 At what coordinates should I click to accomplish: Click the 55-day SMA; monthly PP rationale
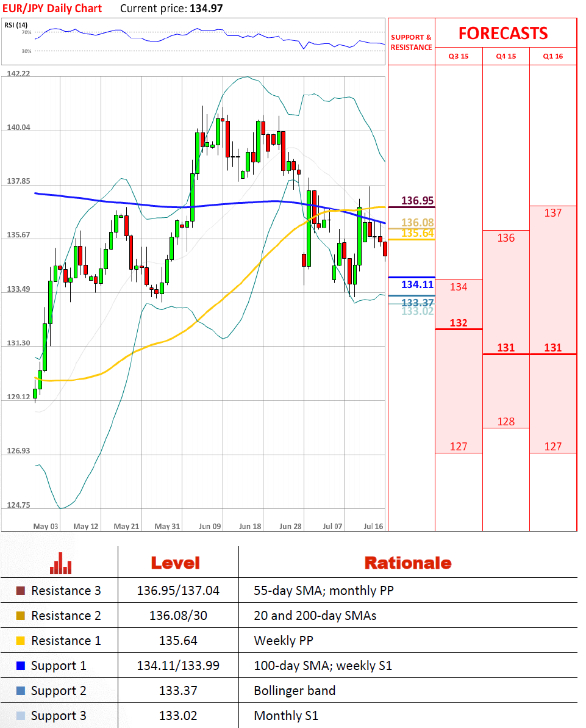click(x=324, y=591)
